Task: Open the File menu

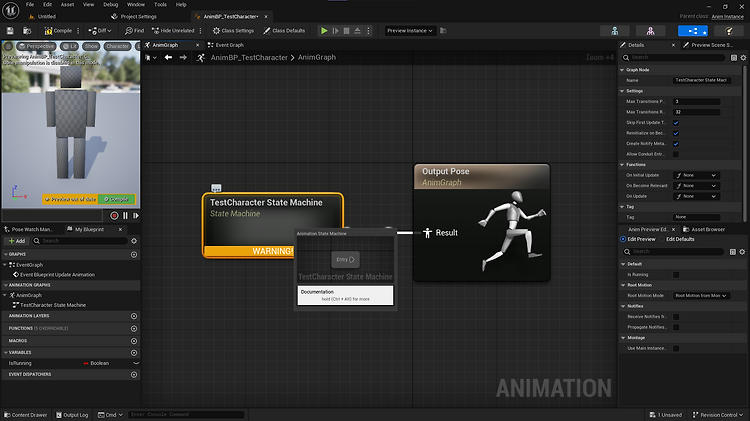Action: coord(30,4)
